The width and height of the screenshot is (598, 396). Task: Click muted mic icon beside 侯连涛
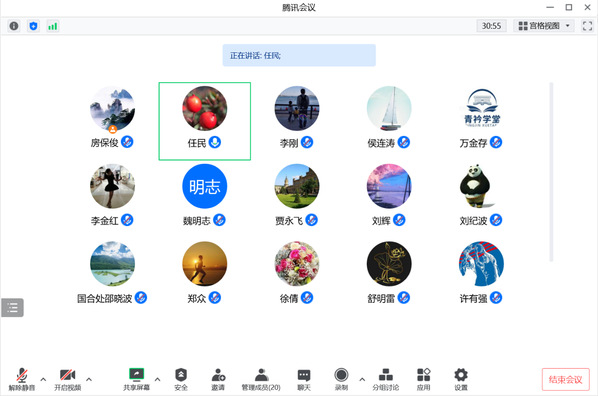click(403, 142)
